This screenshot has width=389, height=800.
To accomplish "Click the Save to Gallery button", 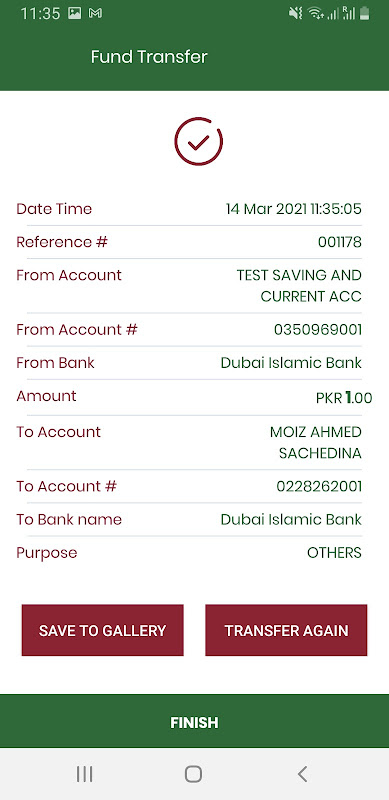I will pyautogui.click(x=103, y=630).
